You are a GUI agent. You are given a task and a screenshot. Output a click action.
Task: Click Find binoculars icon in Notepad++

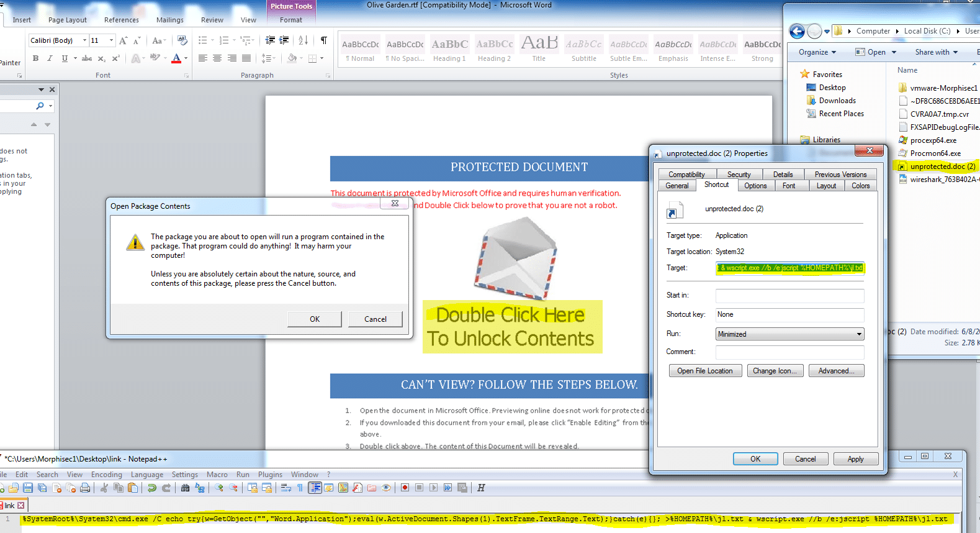pyautogui.click(x=185, y=488)
